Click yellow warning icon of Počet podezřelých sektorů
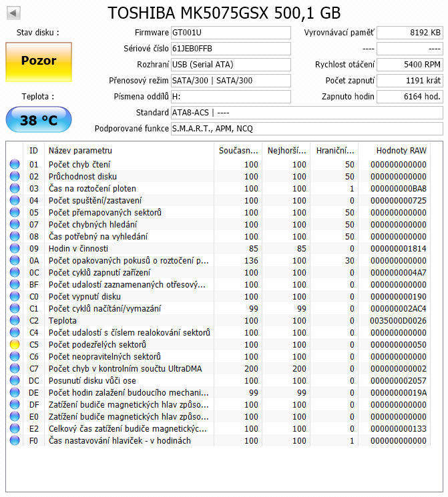The image size is (448, 497). coord(15,344)
